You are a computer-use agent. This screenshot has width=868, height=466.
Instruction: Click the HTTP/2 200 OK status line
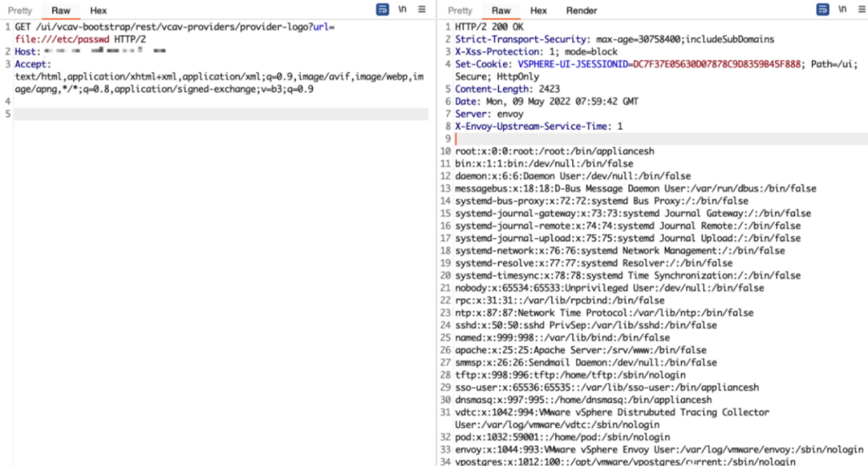pyautogui.click(x=488, y=27)
